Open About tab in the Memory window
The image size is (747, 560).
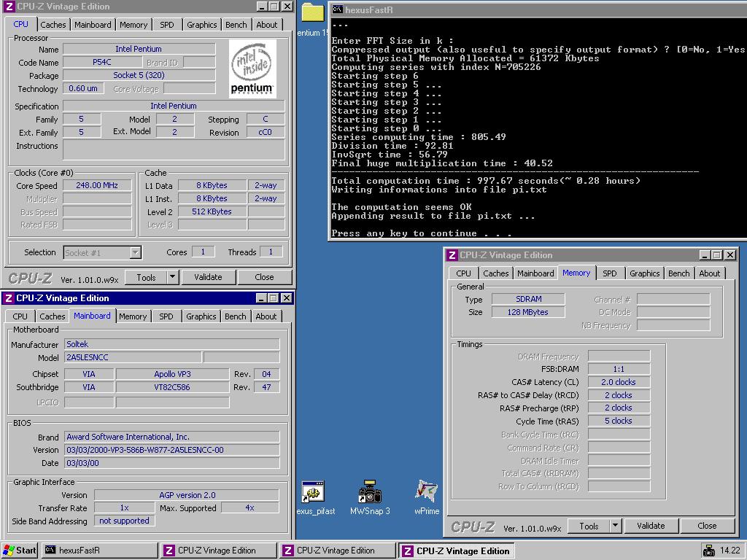[x=709, y=273]
